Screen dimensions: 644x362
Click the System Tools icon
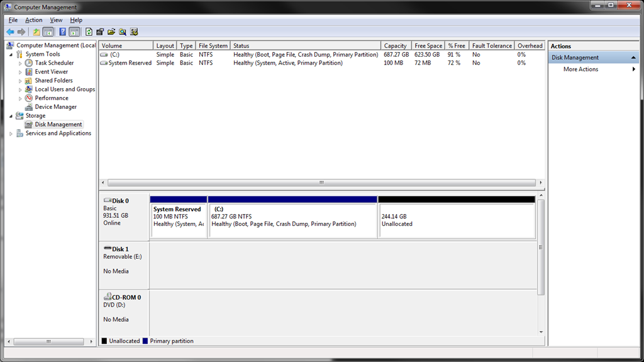[x=19, y=54]
